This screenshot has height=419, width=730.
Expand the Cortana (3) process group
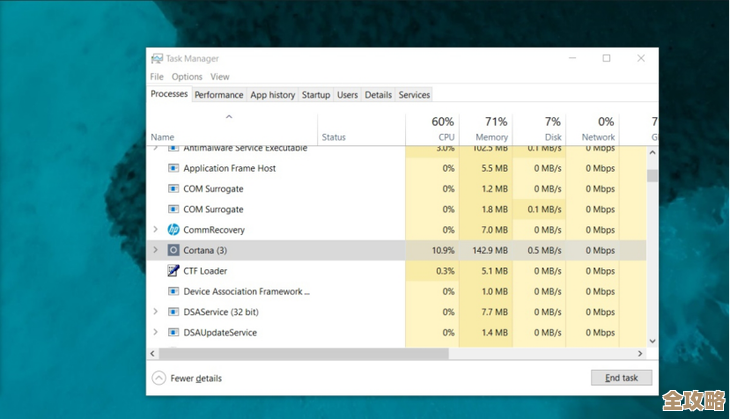pos(155,250)
